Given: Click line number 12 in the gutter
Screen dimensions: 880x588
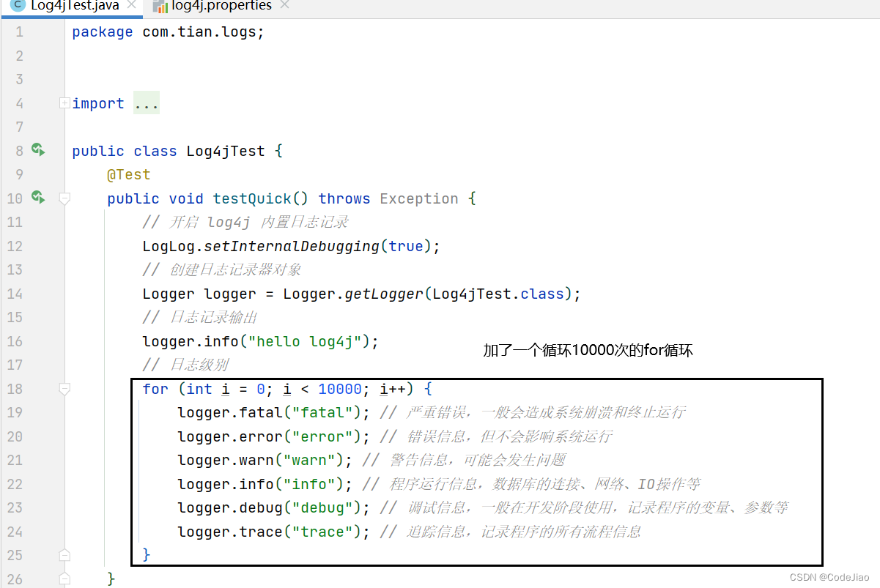Looking at the screenshot, I should 15,246.
